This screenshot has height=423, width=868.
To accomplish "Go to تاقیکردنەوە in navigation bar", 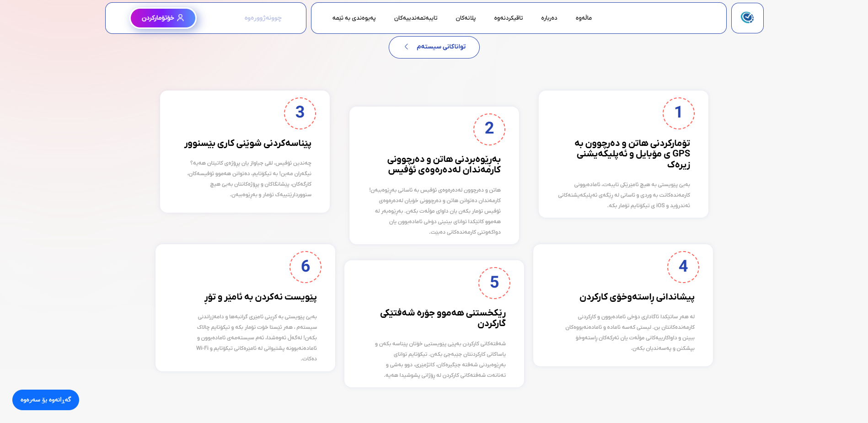I will (508, 18).
